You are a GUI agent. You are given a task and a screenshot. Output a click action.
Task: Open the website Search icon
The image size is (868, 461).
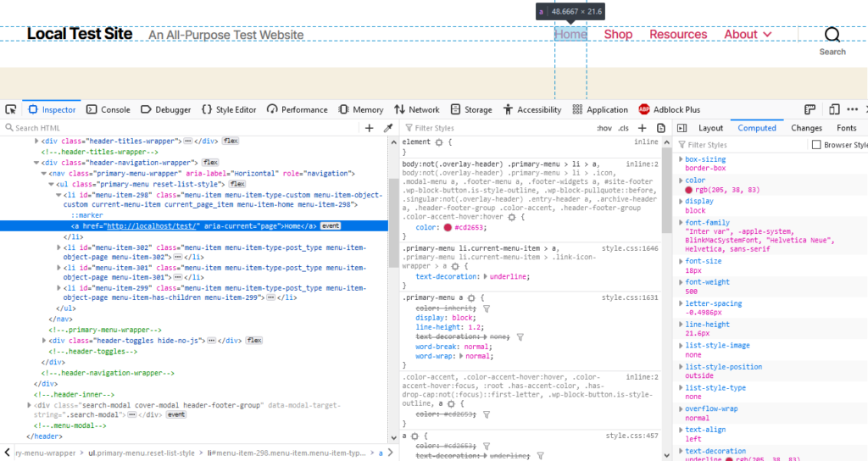[x=832, y=35]
